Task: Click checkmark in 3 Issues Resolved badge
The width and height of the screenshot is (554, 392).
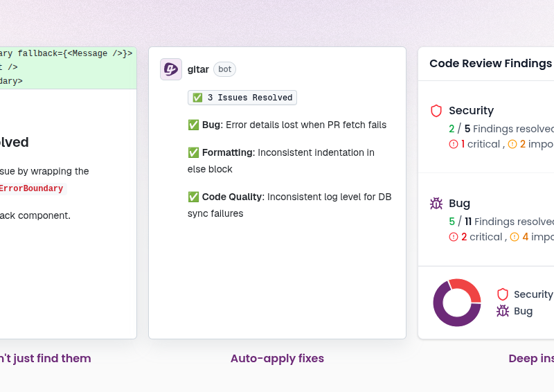Action: 197,98
